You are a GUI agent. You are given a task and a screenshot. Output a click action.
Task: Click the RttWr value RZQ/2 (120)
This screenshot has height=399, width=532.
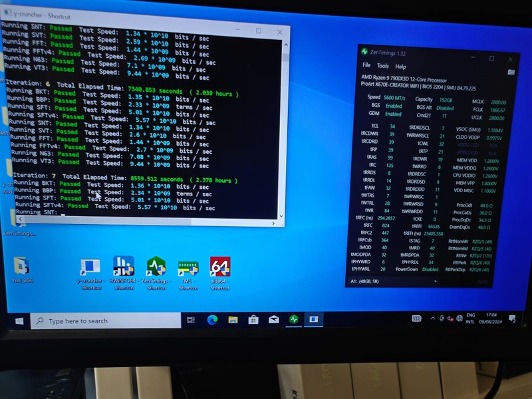481,255
